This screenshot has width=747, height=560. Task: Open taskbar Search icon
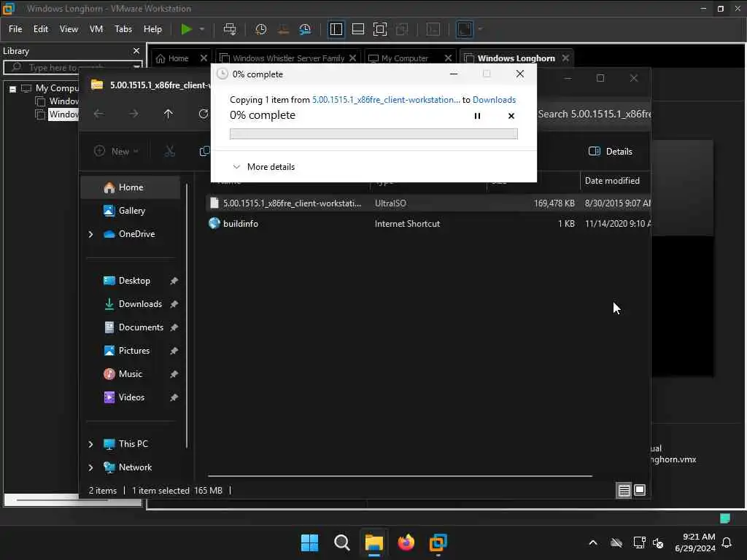pos(341,542)
